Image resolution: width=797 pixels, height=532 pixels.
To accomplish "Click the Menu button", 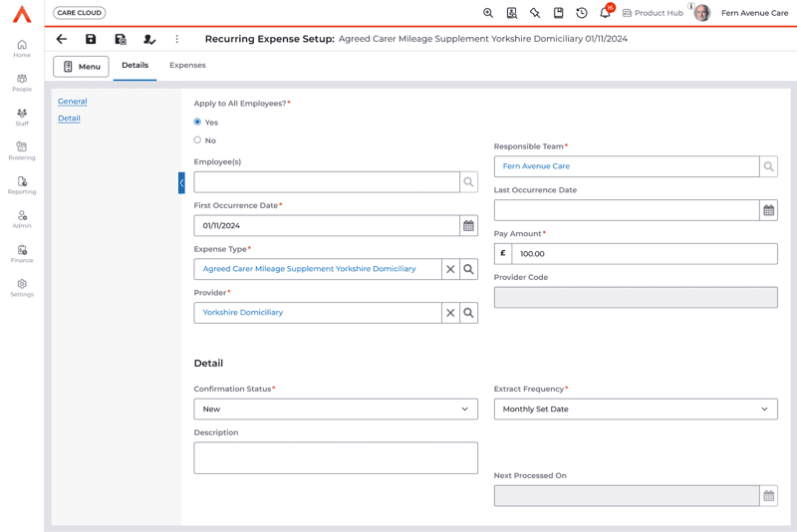I will [81, 67].
